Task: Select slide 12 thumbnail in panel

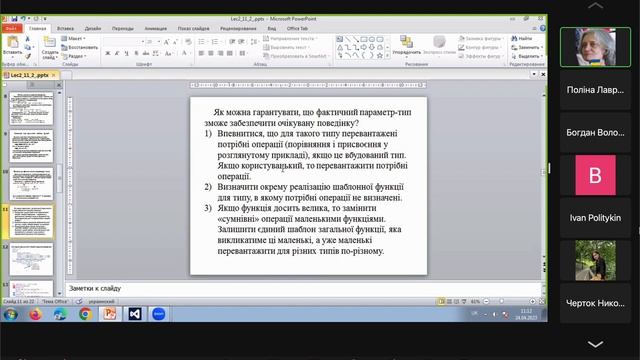Action: point(31,260)
